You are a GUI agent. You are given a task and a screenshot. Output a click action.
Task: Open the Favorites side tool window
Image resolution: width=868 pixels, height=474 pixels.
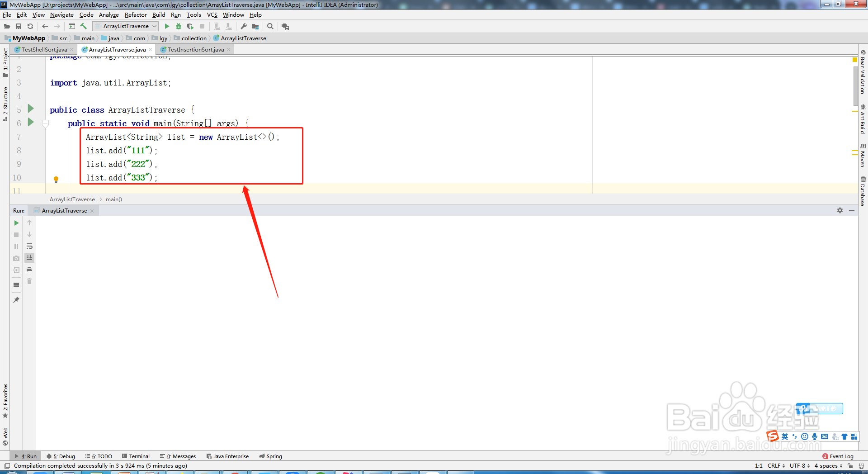(5, 401)
